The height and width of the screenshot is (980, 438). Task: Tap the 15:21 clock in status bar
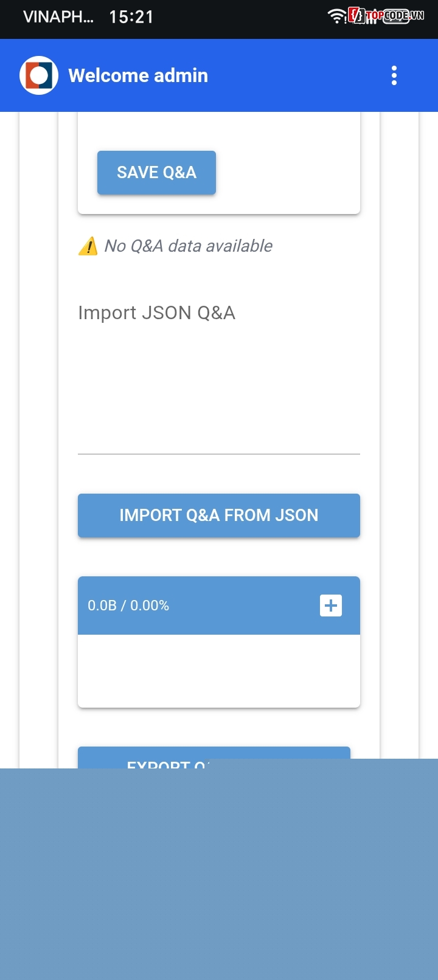[131, 16]
